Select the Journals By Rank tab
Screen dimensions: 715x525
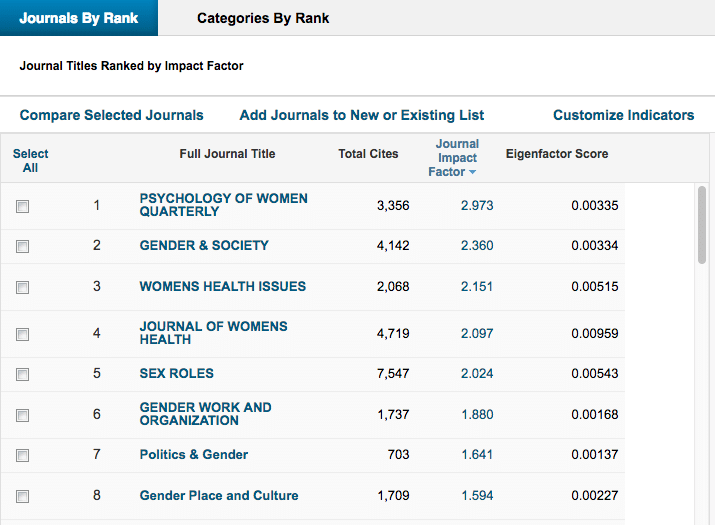[x=79, y=18]
